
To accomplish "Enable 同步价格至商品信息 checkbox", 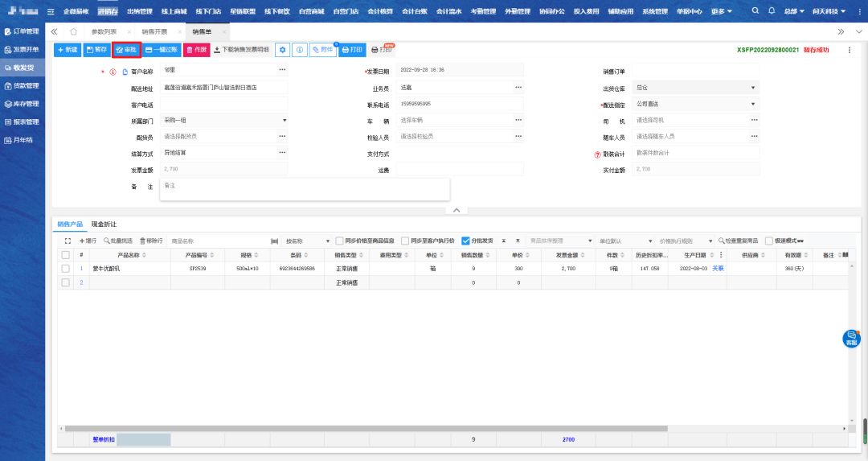I will pyautogui.click(x=339, y=241).
